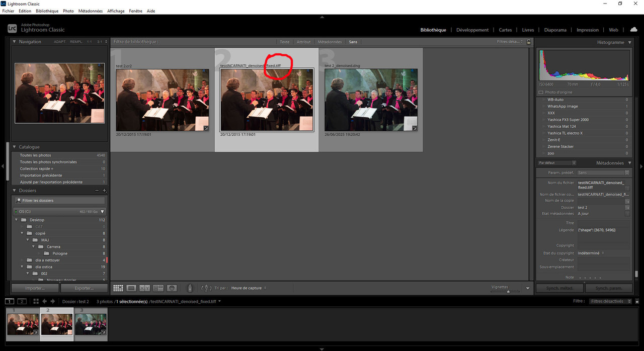Switch to the Impression module
644x351 pixels.
(x=588, y=30)
